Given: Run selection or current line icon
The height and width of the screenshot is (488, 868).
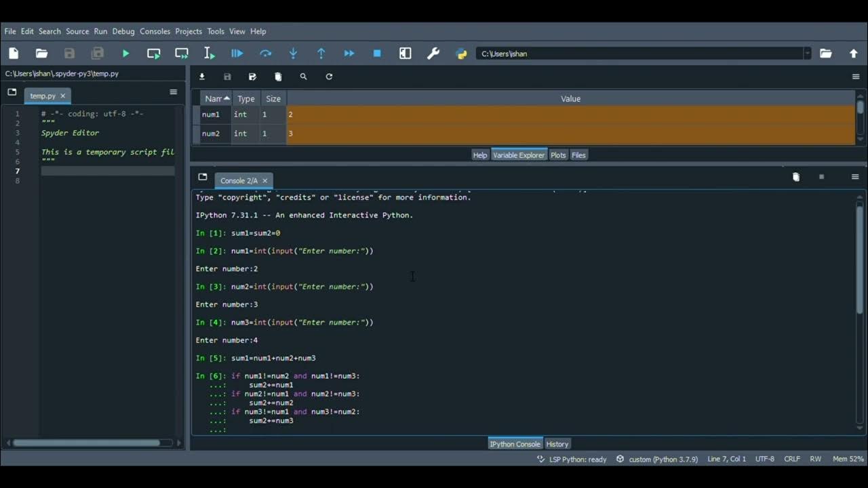Looking at the screenshot, I should pos(210,54).
